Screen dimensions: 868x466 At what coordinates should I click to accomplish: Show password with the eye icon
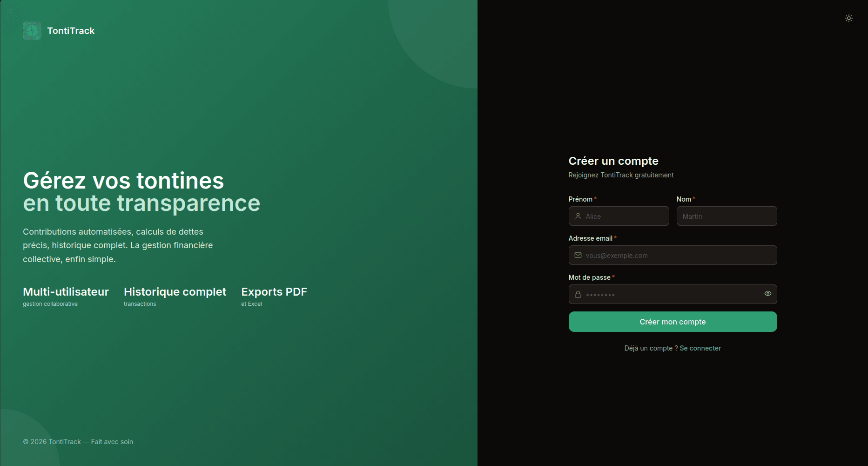pyautogui.click(x=768, y=293)
